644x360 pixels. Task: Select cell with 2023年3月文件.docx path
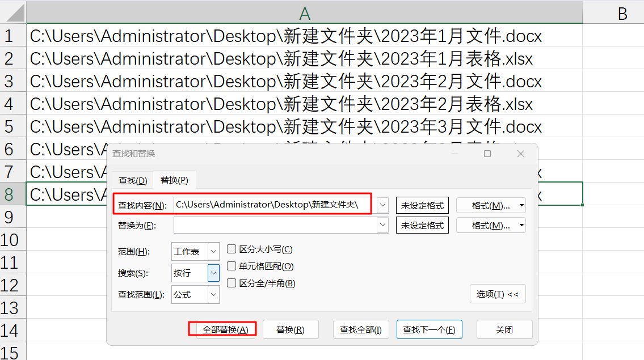point(304,126)
